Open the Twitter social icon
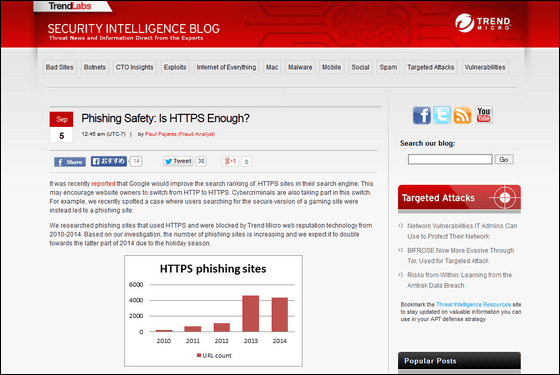Screen dimensions: 560x375 coord(442,115)
